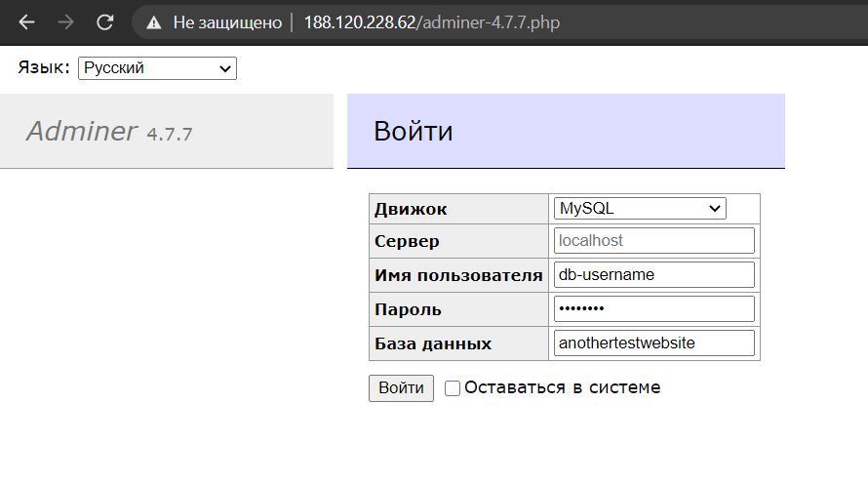Reload the page with the refresh icon

click(104, 22)
